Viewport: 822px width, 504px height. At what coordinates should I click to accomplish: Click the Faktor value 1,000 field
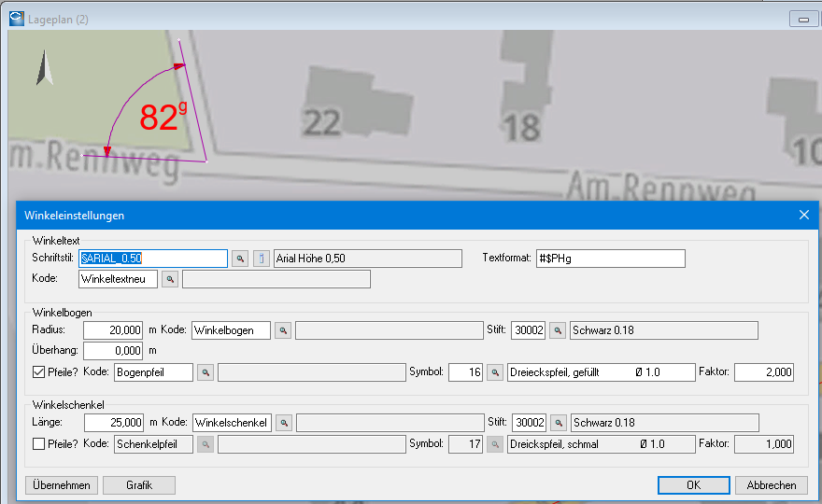[764, 444]
